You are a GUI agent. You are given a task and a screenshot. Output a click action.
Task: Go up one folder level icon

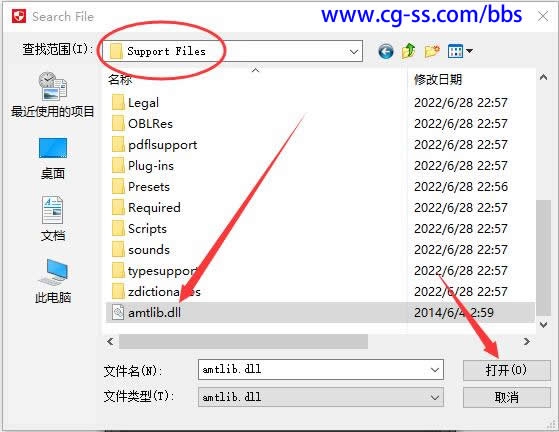click(409, 51)
